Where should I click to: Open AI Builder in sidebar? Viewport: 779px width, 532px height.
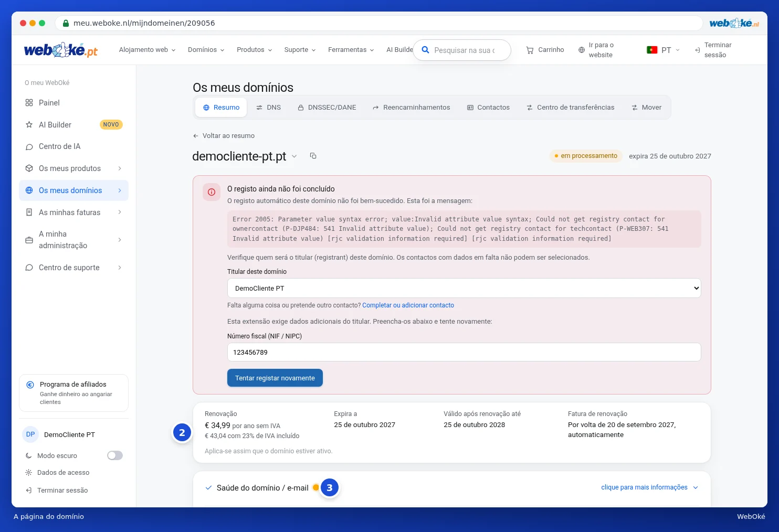click(73, 125)
